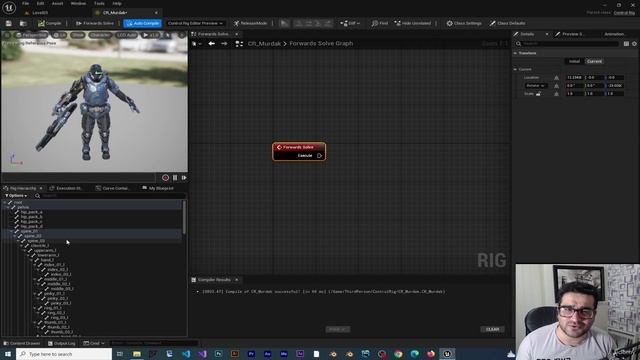Screen dimensions: 640x360
Task: Open Class Defaults
Action: click(x=507, y=23)
